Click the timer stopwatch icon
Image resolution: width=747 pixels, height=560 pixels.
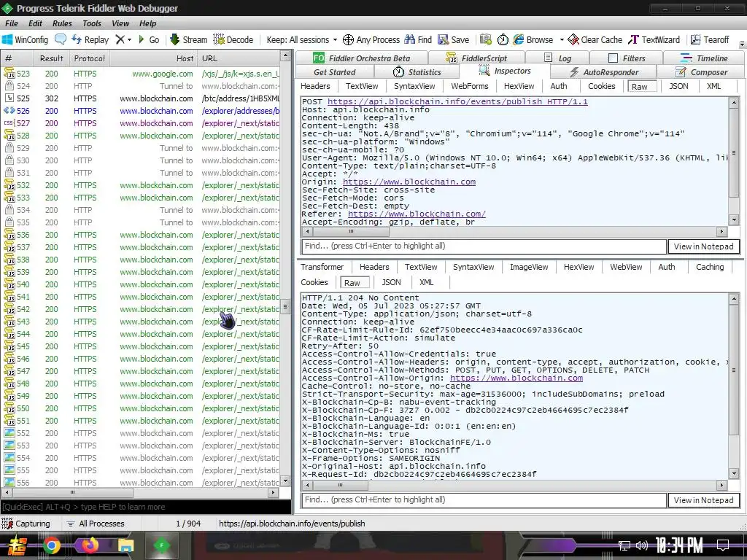[x=503, y=39]
